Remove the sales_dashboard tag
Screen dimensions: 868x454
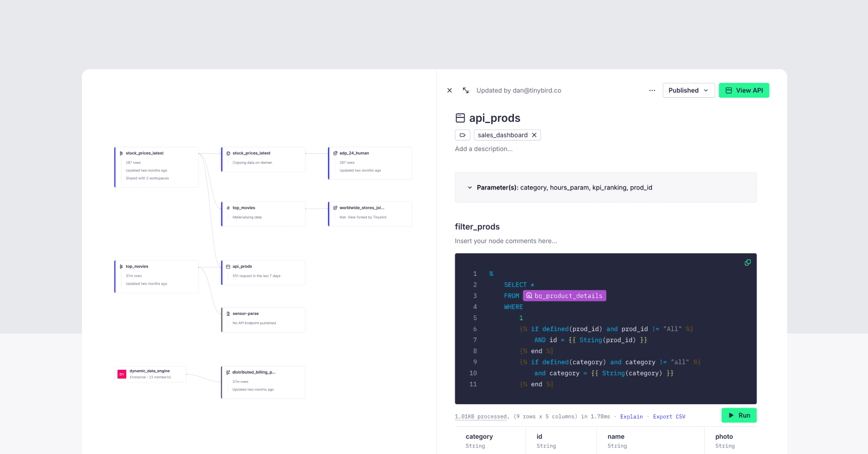534,135
